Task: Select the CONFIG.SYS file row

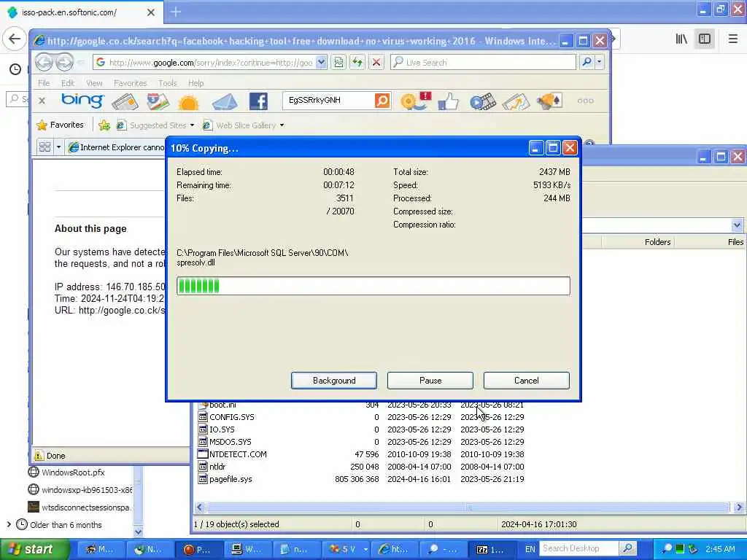Action: pos(362,417)
